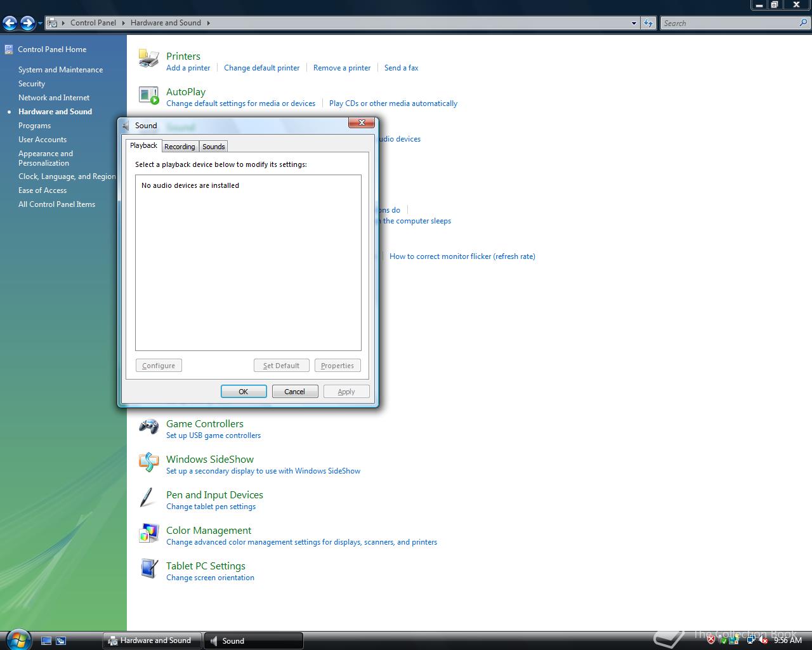This screenshot has height=650, width=812.
Task: Open Programs in the sidebar
Action: coord(34,126)
